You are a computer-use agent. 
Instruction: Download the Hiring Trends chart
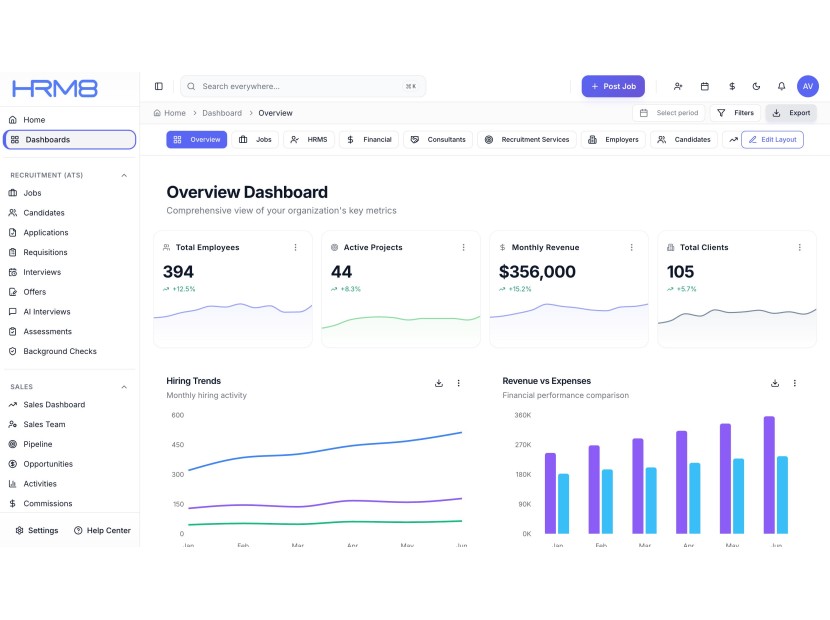pos(438,383)
